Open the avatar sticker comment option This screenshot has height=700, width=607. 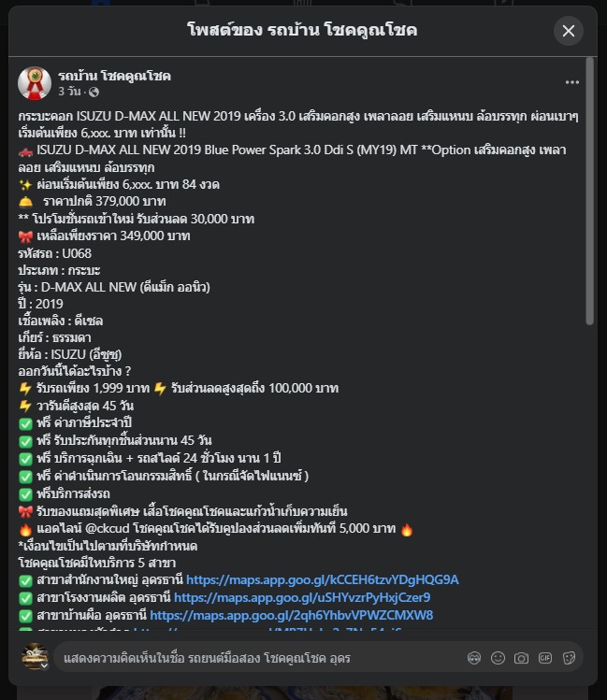click(x=474, y=658)
